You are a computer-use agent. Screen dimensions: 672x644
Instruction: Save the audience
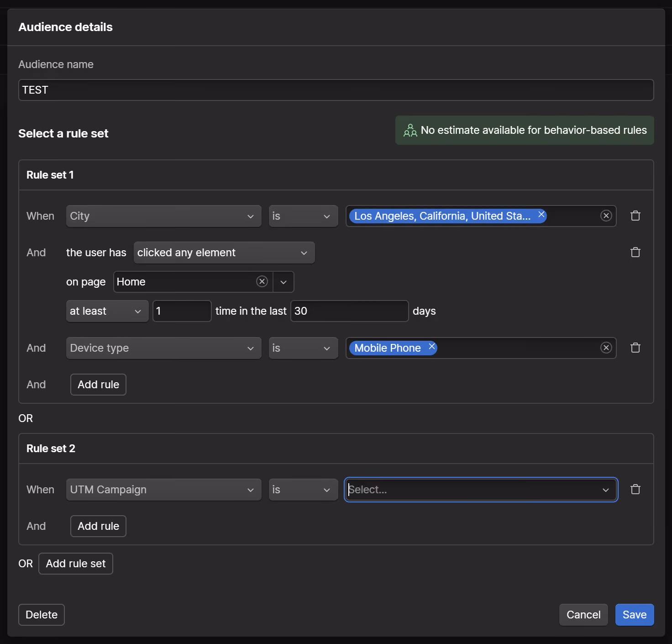(635, 615)
